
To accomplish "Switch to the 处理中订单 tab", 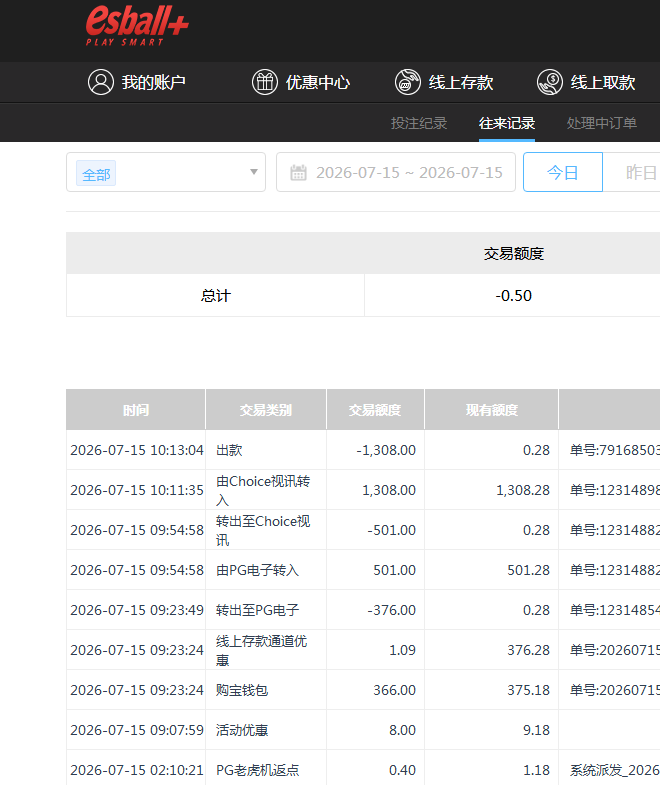I will pyautogui.click(x=601, y=123).
